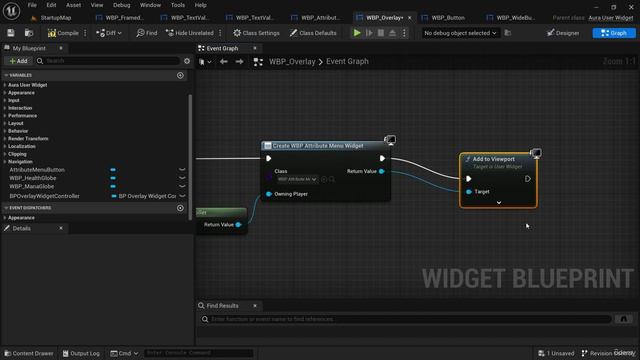The width and height of the screenshot is (640, 360).
Task: Click Return Value pin on Create Widget node
Action: click(382, 171)
